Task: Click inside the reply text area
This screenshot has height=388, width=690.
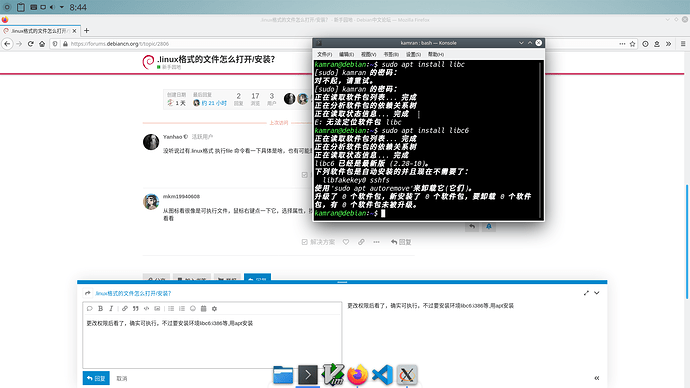Action: (212, 341)
